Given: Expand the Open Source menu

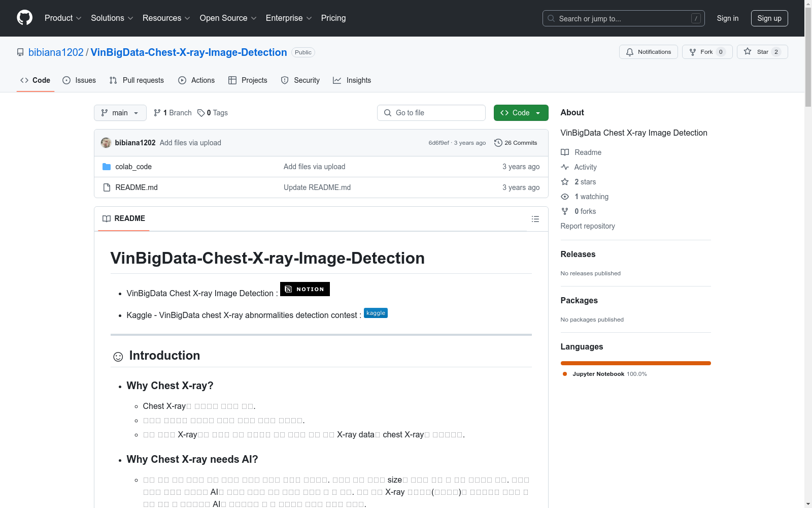Looking at the screenshot, I should 228,18.
